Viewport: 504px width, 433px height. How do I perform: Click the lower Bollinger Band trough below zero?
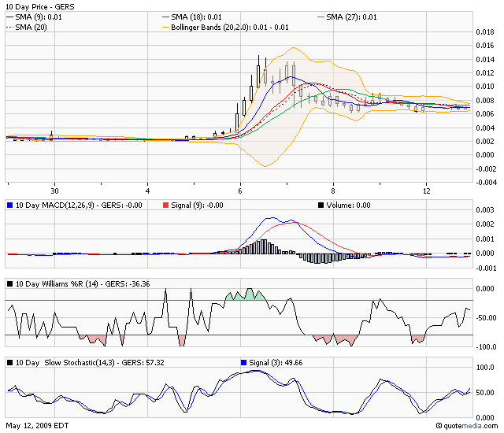click(x=265, y=166)
